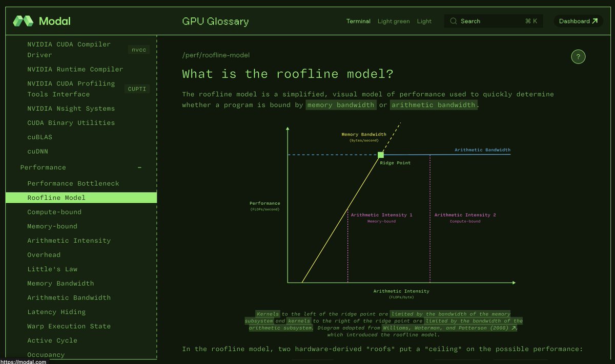The height and width of the screenshot is (364, 615).
Task: Select the highlighted Roofline Model entry
Action: point(81,198)
